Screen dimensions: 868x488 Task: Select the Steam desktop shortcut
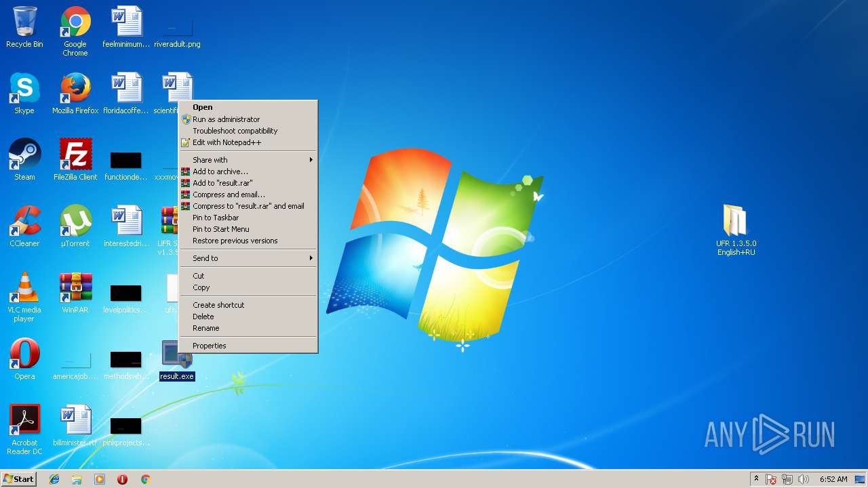pyautogui.click(x=24, y=160)
